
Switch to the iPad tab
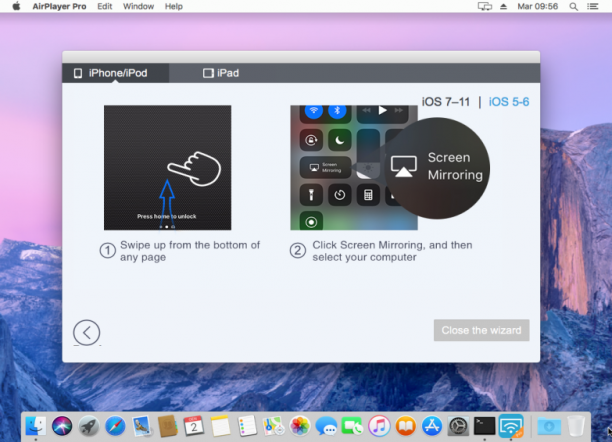click(221, 73)
